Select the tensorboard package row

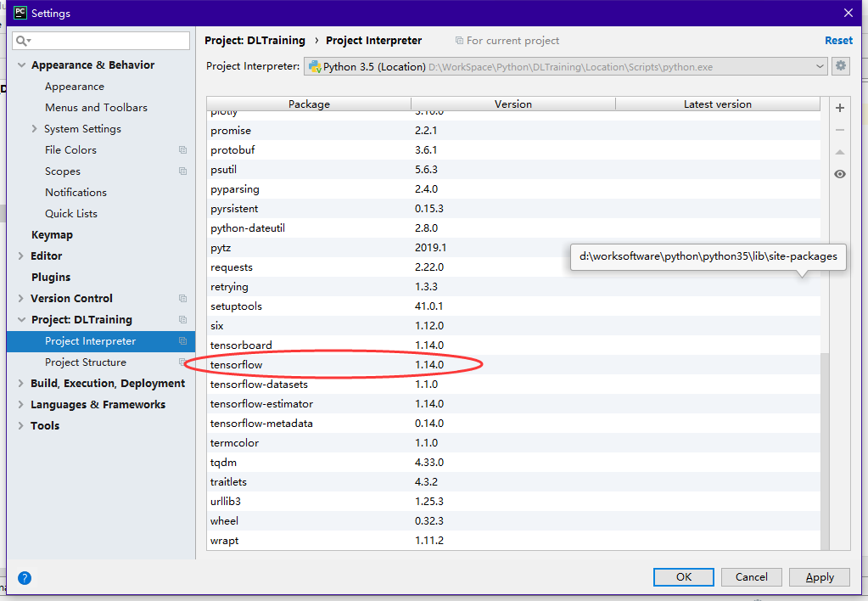(x=513, y=345)
